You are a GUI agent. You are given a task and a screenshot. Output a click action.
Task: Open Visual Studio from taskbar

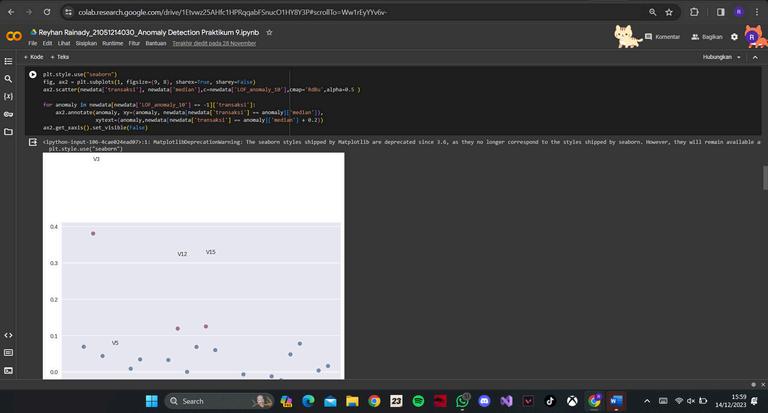506,401
